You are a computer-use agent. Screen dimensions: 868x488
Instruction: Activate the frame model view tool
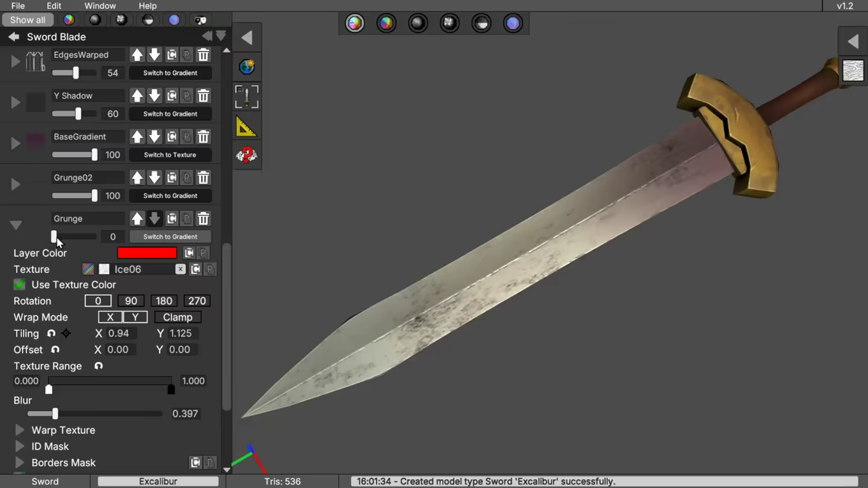[x=247, y=97]
